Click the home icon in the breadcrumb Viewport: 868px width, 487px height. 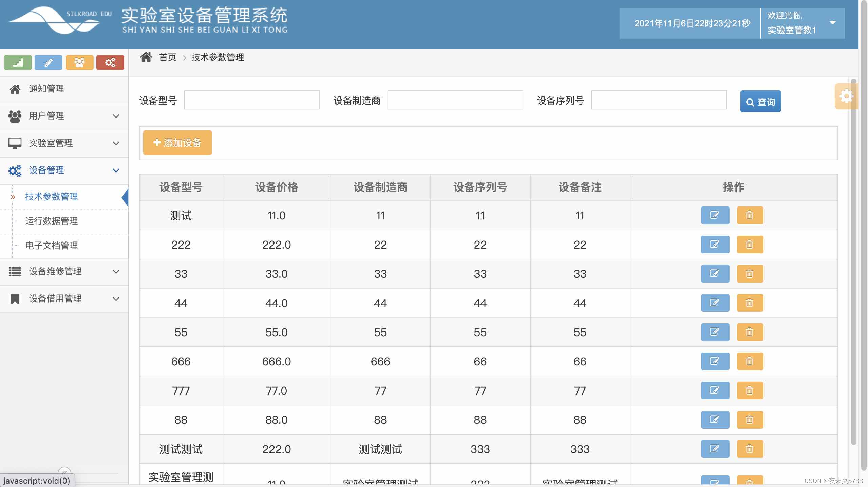tap(146, 57)
